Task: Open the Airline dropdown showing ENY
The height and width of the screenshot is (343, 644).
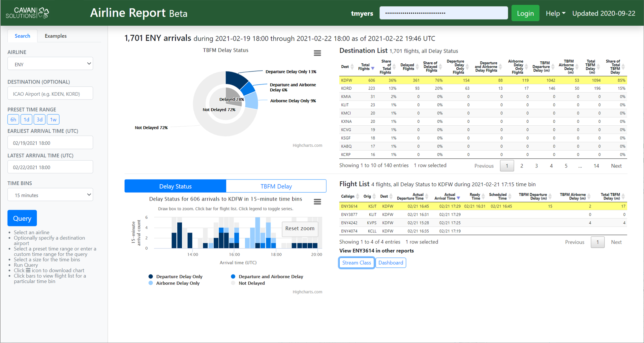Action: (50, 64)
